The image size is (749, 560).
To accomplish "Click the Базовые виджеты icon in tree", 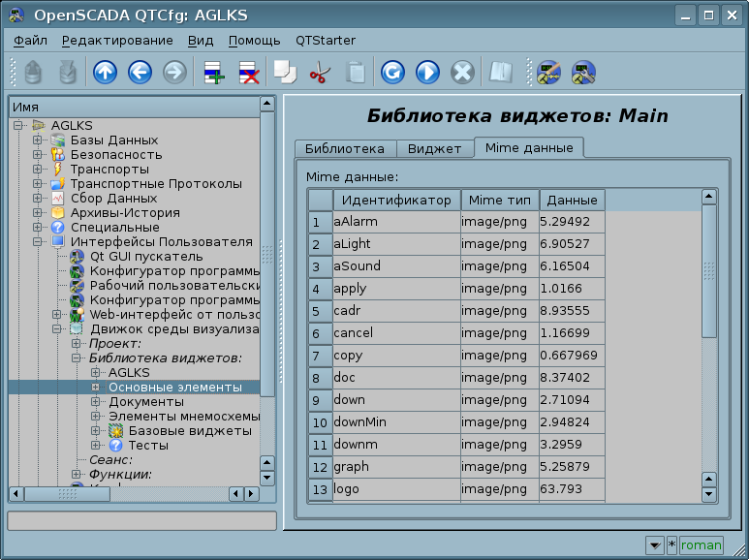I will [115, 430].
